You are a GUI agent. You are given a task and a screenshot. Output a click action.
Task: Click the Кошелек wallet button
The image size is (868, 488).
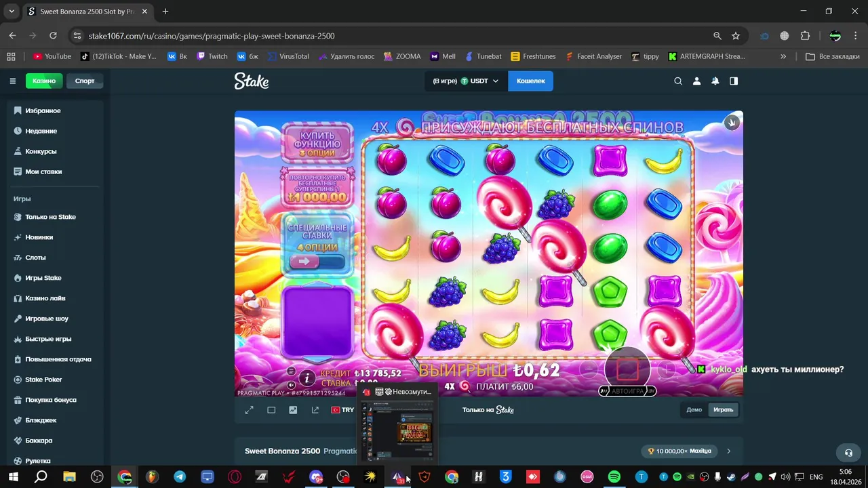pyautogui.click(x=530, y=81)
